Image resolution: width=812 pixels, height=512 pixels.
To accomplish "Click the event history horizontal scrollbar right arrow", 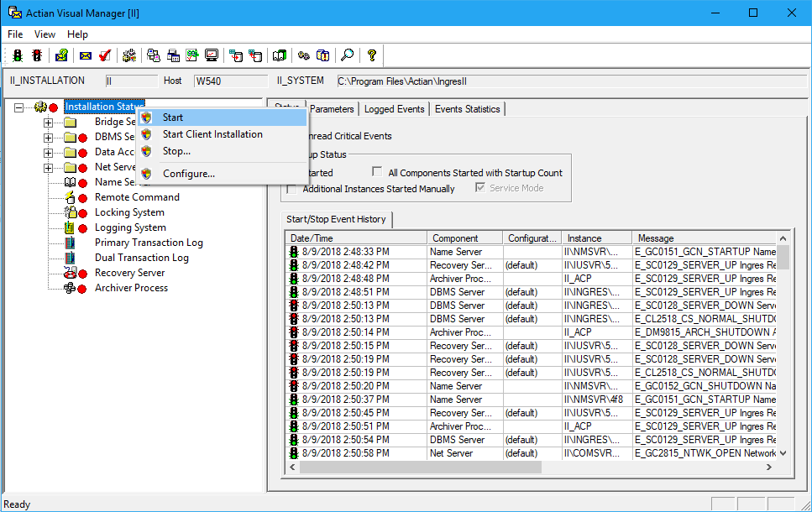I will point(770,467).
